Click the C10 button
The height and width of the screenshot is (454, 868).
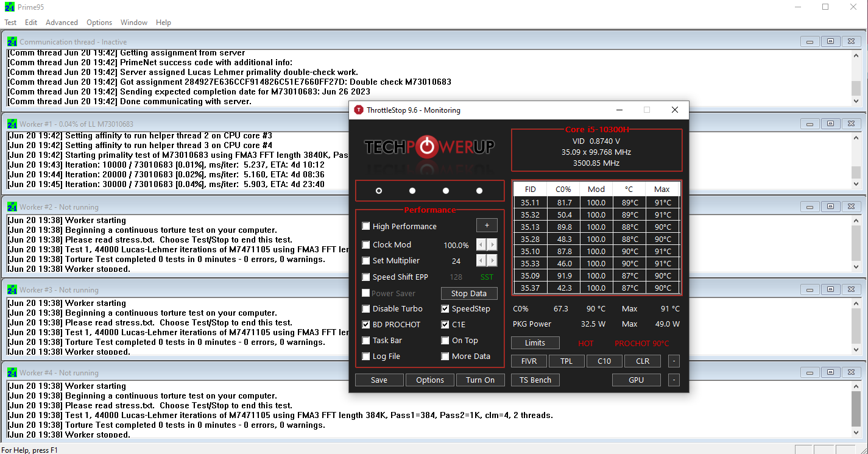[604, 361]
